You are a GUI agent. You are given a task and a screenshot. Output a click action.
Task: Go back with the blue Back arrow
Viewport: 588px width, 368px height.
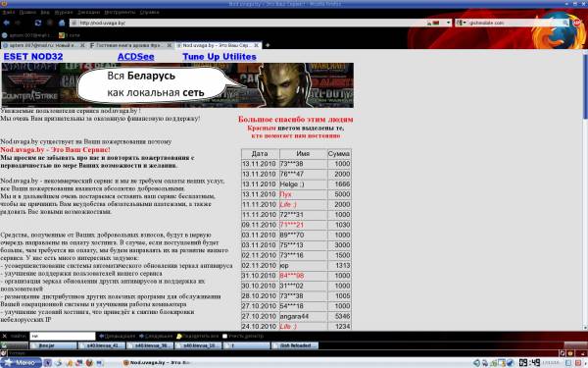7,23
